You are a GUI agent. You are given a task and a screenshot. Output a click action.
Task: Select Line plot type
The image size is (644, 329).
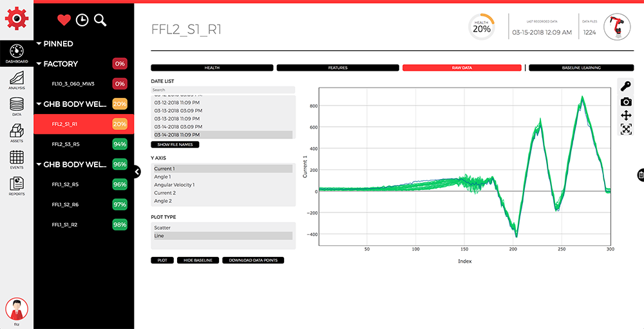(222, 236)
